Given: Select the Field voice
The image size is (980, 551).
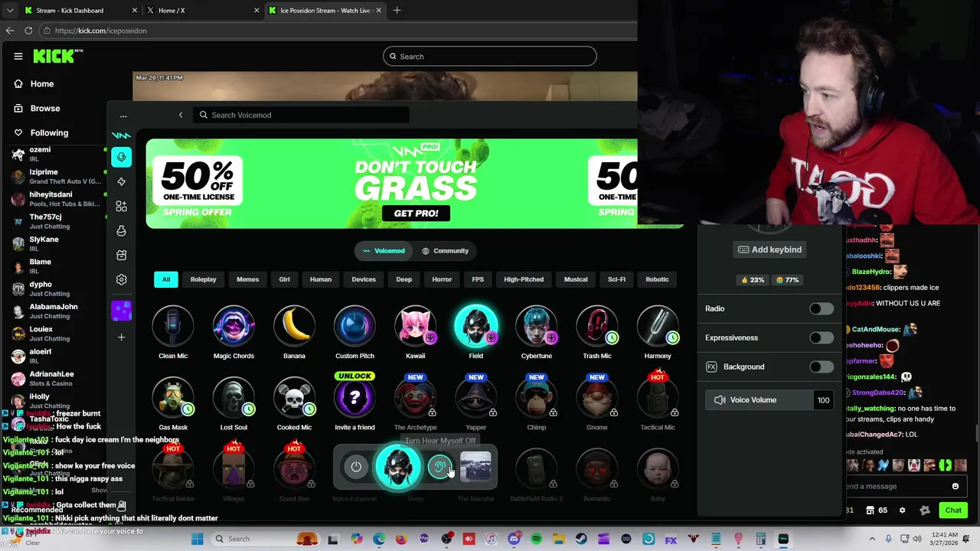Looking at the screenshot, I should 475,327.
